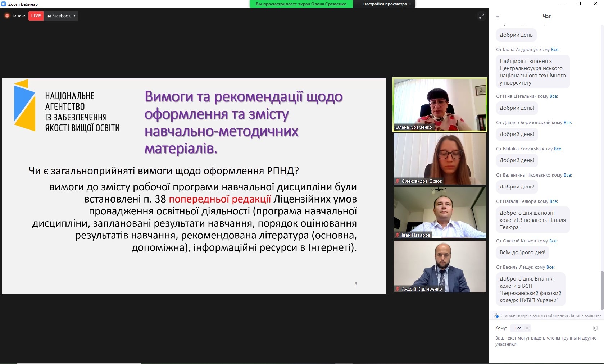Viewport: 604px width, 364px height.
Task: Click 'Все:' in Олексій Клімов's message header
Action: (x=553, y=241)
